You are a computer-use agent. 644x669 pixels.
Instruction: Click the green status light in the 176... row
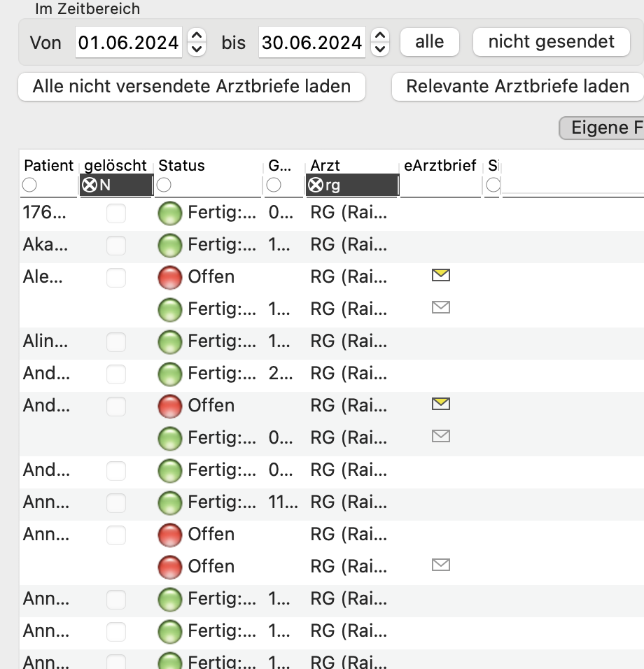[x=170, y=213]
